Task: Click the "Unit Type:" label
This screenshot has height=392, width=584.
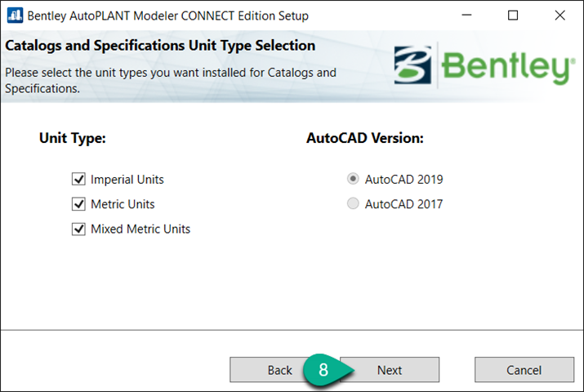Action: point(73,138)
